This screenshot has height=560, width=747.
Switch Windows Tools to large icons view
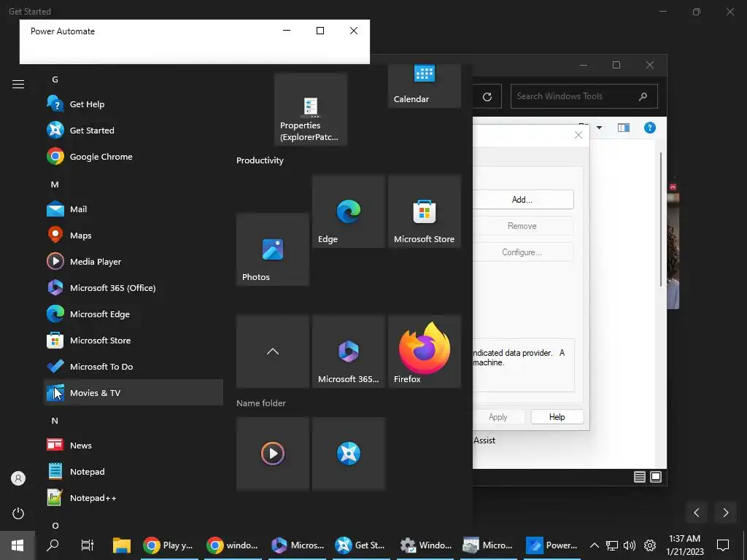point(656,477)
